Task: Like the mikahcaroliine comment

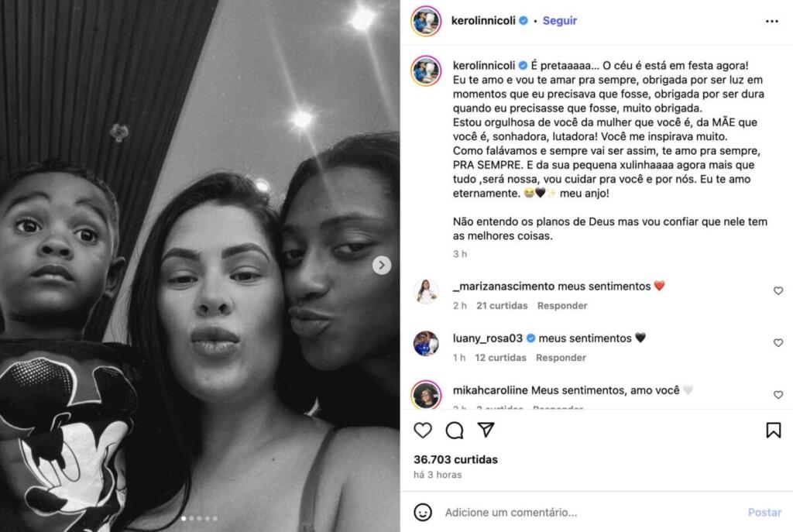Action: click(x=778, y=395)
